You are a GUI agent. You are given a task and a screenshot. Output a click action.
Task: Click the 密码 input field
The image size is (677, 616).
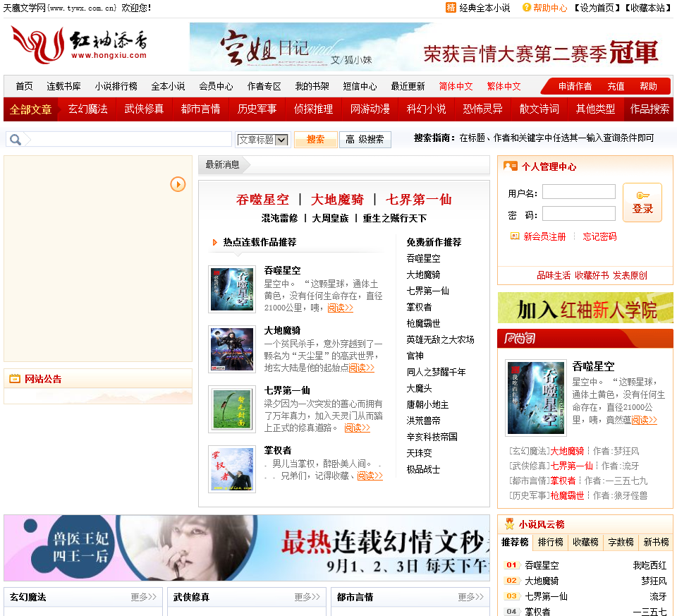pos(578,213)
